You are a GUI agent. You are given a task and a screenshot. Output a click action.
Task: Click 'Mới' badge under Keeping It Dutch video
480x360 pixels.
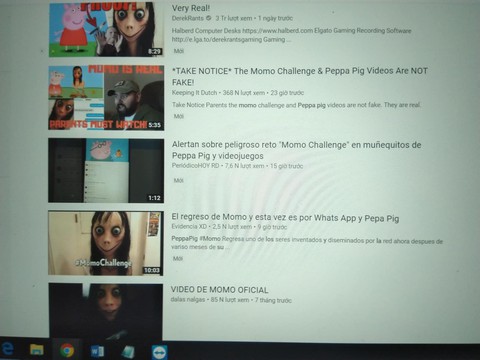pyautogui.click(x=179, y=116)
